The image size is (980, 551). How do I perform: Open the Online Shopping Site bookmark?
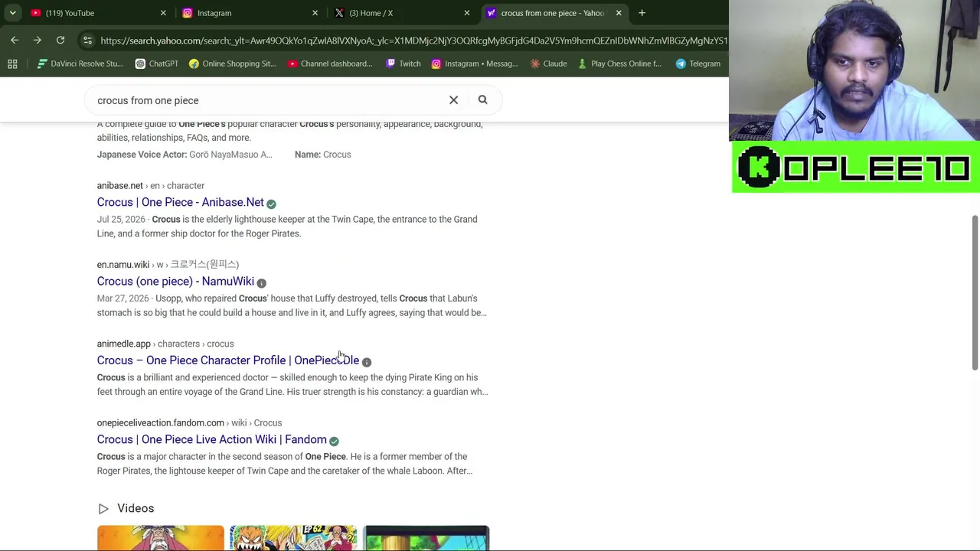coord(232,64)
